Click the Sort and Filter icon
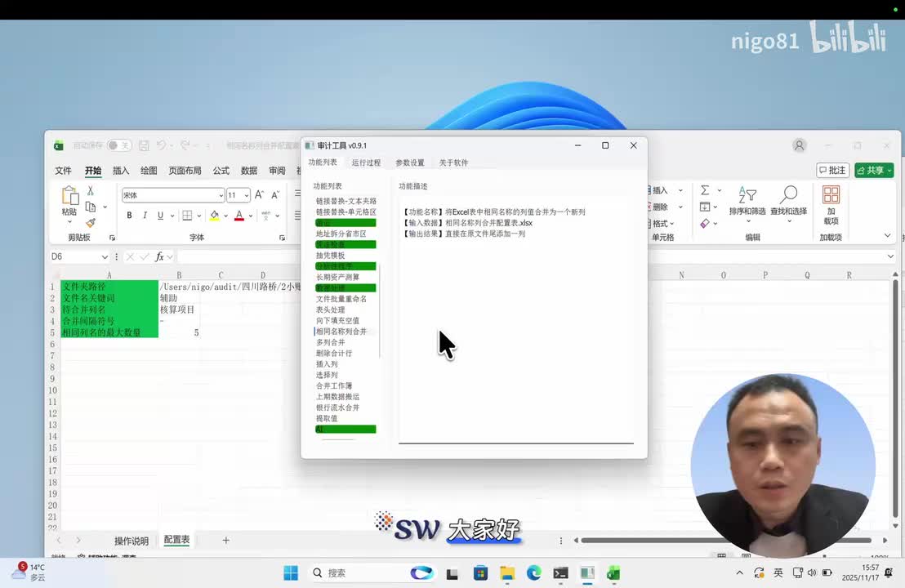The width and height of the screenshot is (905, 588). click(x=747, y=196)
